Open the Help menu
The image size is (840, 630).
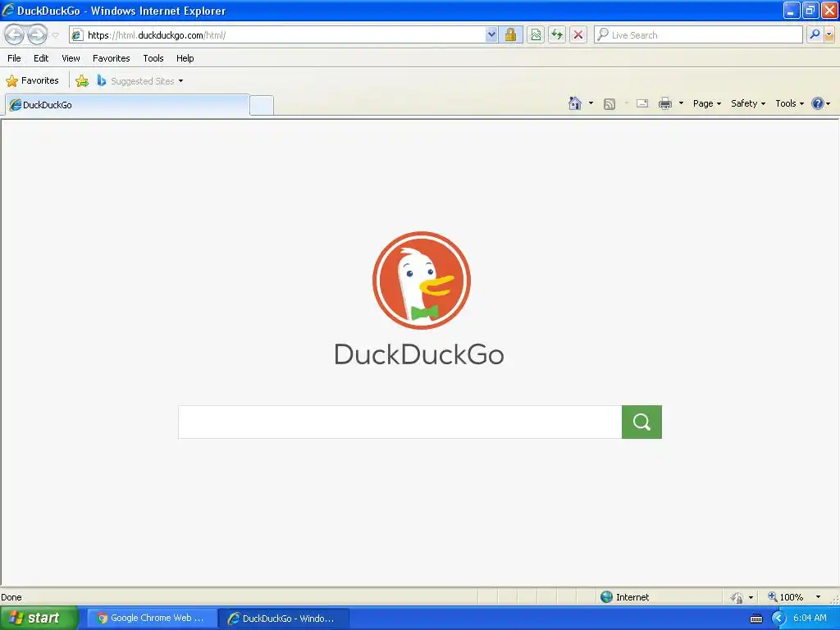[185, 58]
